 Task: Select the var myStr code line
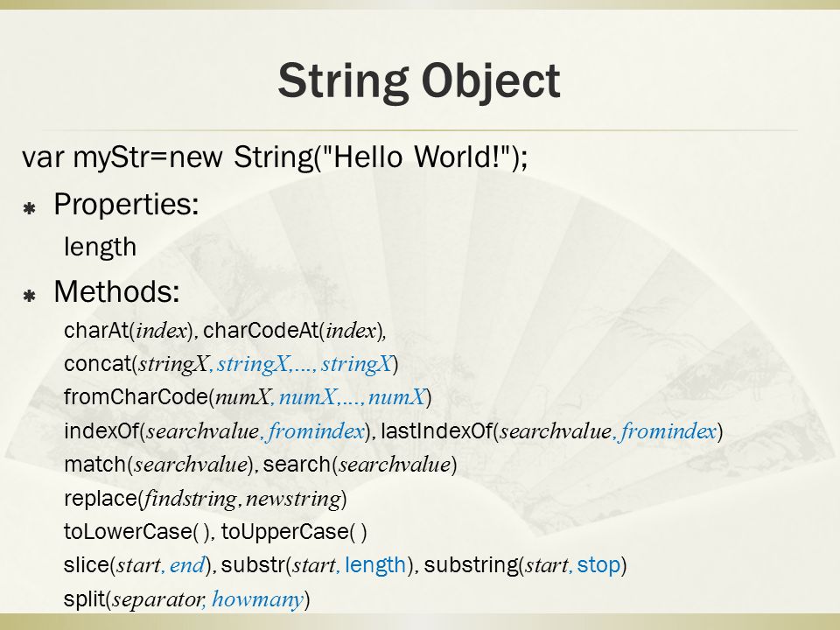coord(275,157)
